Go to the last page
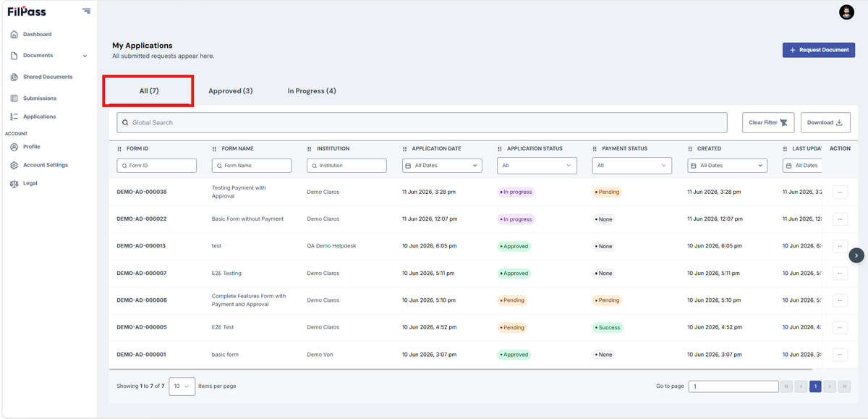Viewport: 868px width, 419px height. pyautogui.click(x=844, y=386)
